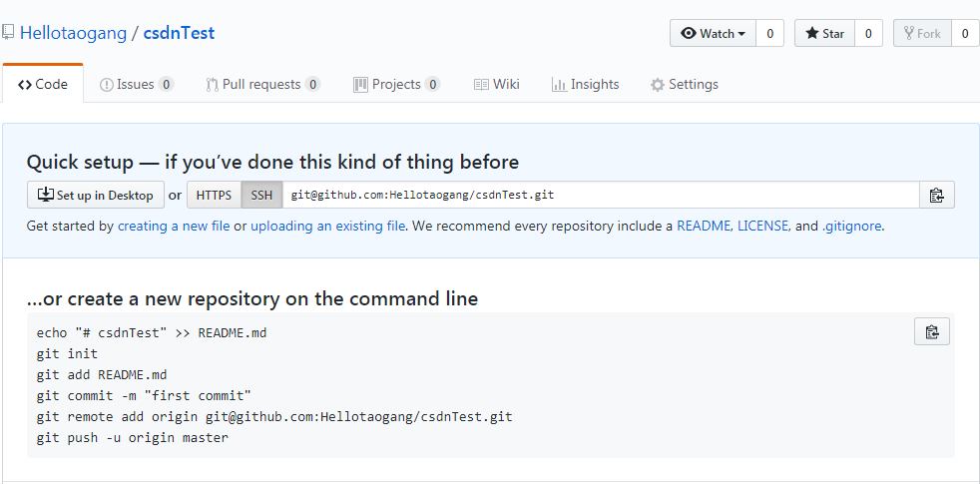Follow the uploading an existing file link
Image resolution: width=980 pixels, height=484 pixels.
click(327, 226)
